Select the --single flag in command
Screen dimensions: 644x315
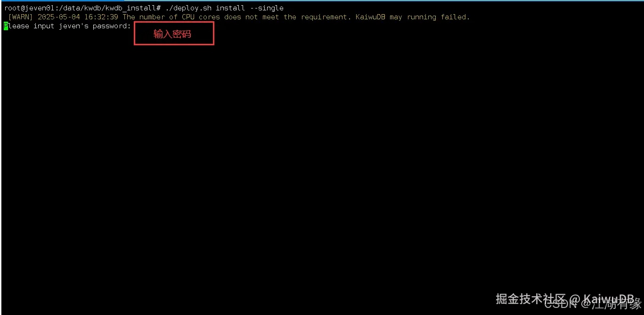tap(266, 8)
